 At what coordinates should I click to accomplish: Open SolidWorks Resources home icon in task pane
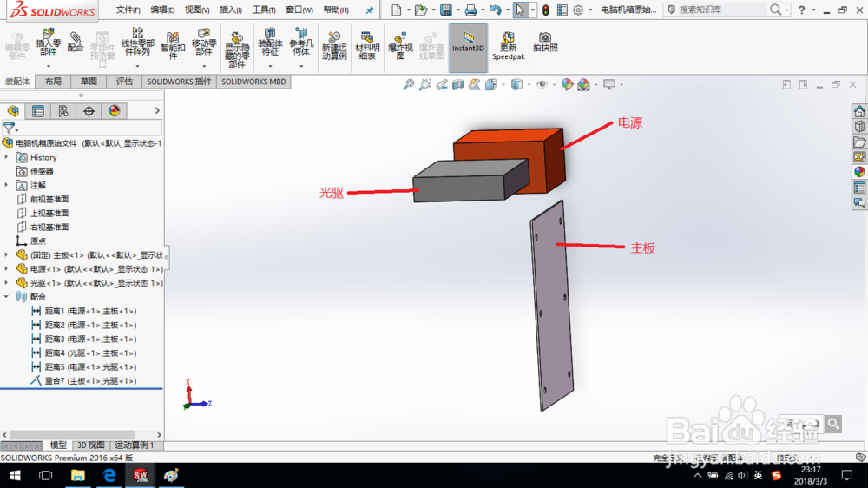[x=859, y=111]
